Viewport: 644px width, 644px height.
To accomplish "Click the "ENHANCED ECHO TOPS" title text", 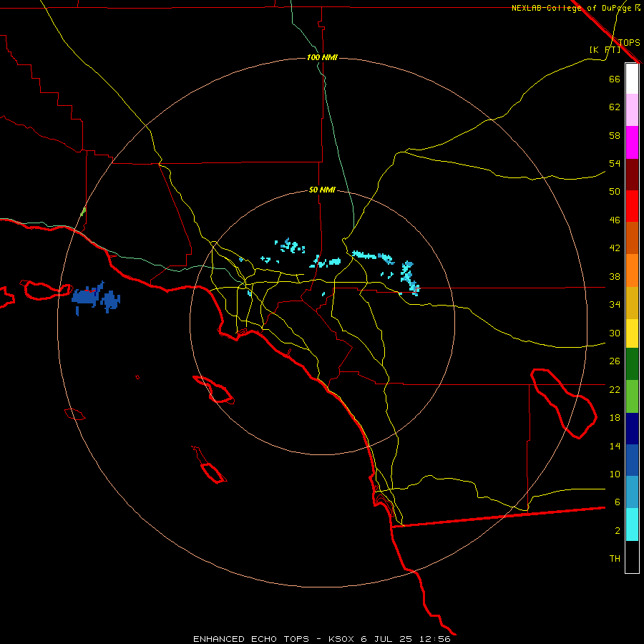I will click(251, 639).
